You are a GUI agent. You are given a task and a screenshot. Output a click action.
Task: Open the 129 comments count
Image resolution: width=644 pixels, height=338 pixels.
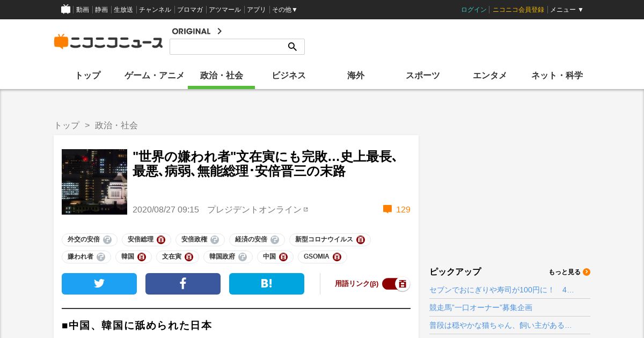403,210
